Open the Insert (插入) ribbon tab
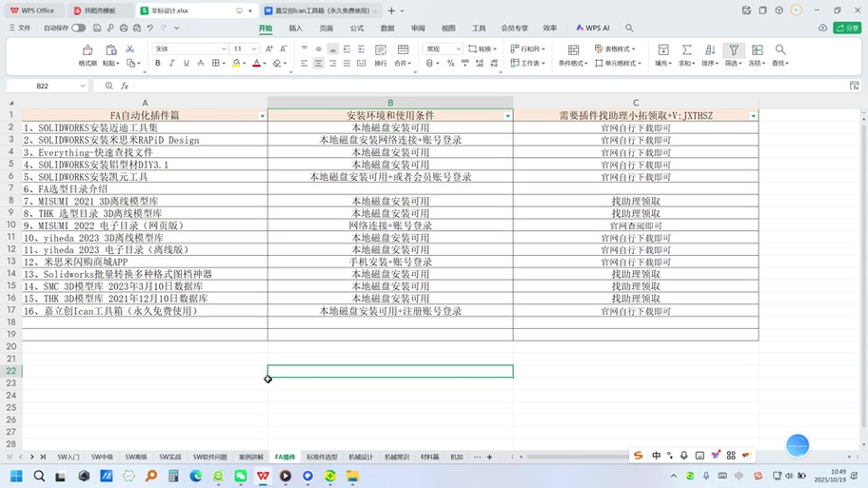 tap(296, 29)
